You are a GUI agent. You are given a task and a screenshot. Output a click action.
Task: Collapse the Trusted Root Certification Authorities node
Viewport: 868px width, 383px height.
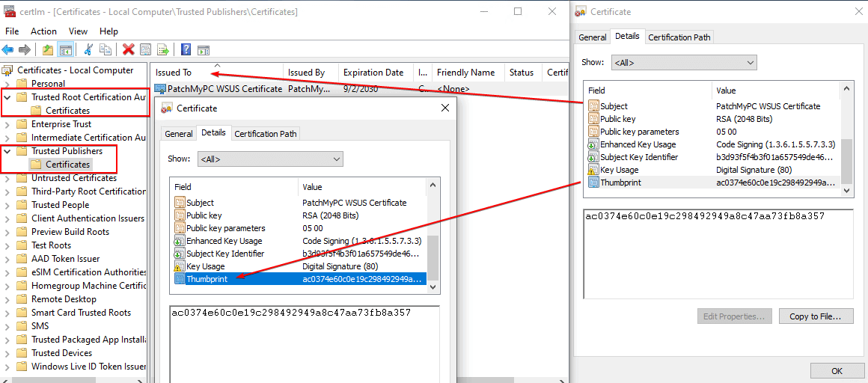pos(7,97)
